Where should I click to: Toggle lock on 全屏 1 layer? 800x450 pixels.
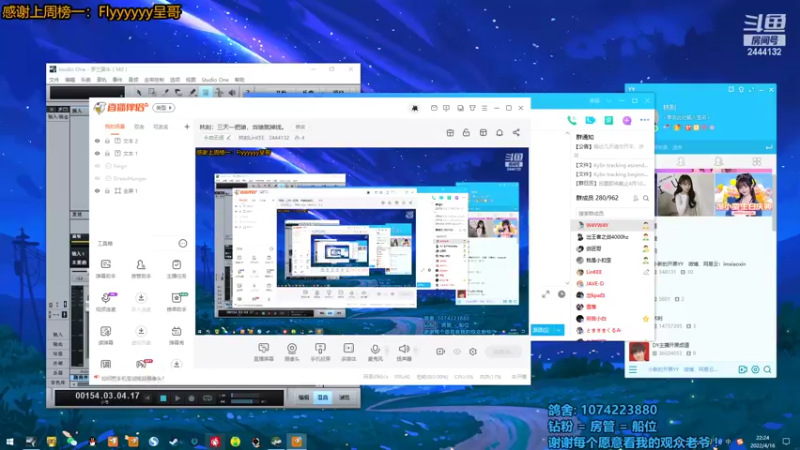coord(107,190)
